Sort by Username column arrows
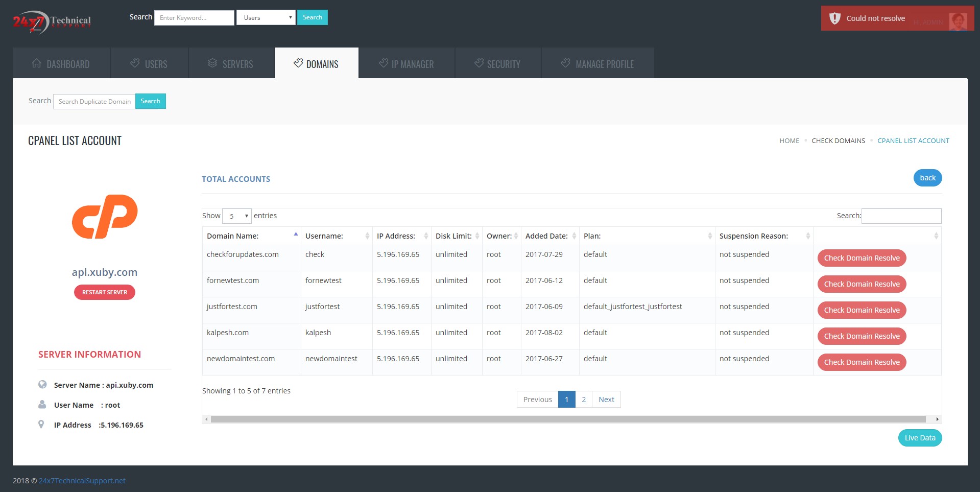This screenshot has height=492, width=980. tap(367, 236)
